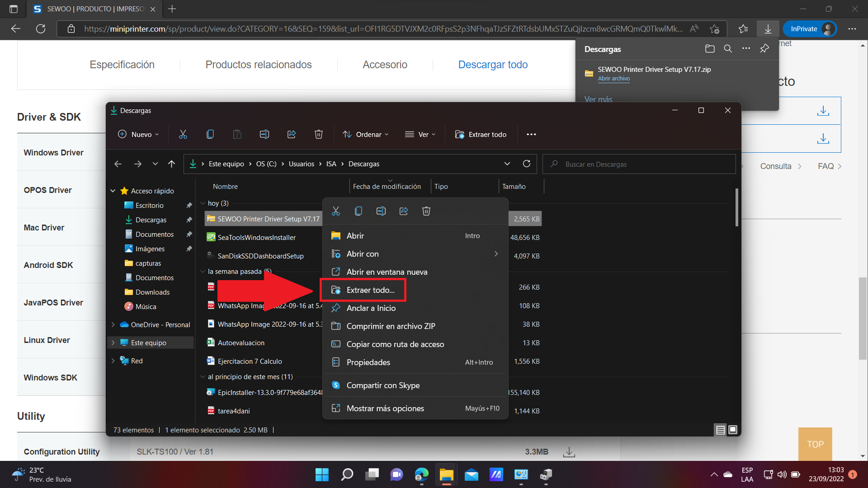Pin the Edge downloads panel
Image resolution: width=868 pixels, height=488 pixels.
764,49
